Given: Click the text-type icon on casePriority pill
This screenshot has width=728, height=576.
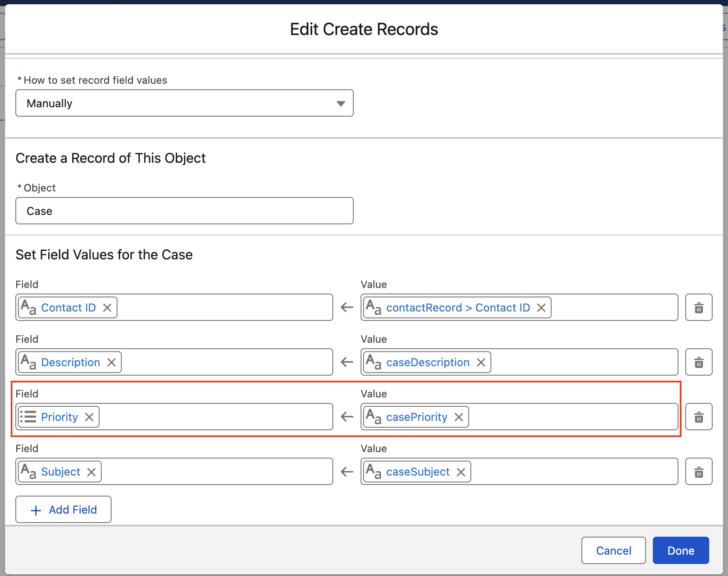Looking at the screenshot, I should (x=373, y=417).
